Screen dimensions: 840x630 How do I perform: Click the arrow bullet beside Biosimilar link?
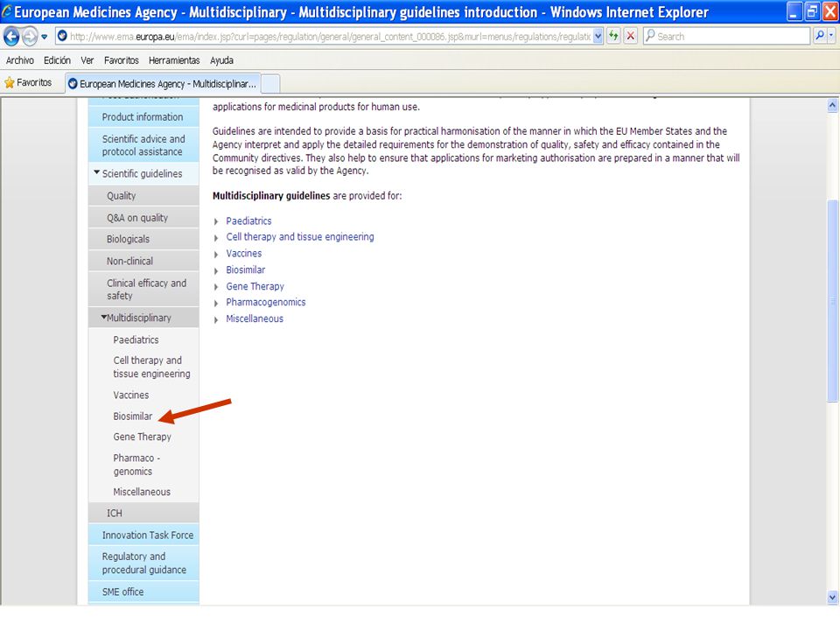[x=216, y=270]
